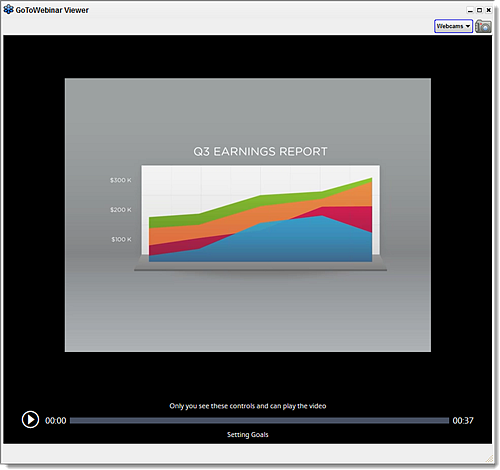Click the "Only you see these controls" notice
This screenshot has width=500, height=470.
click(248, 406)
